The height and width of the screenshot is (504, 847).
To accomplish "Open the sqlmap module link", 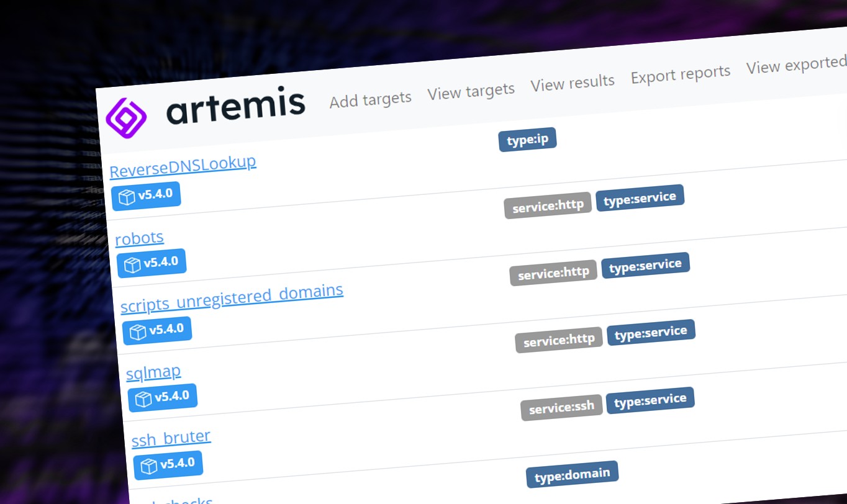I will (153, 372).
